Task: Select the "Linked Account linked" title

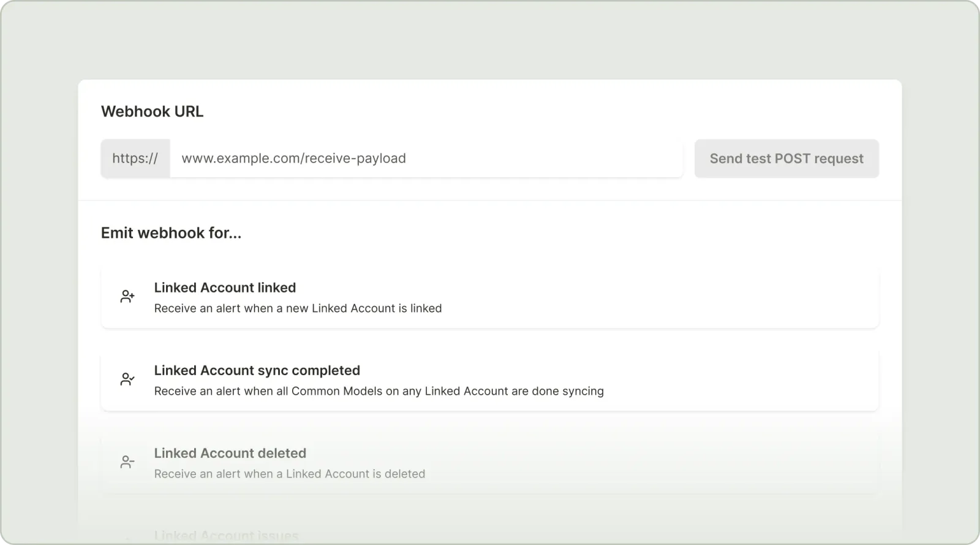Action: click(225, 288)
